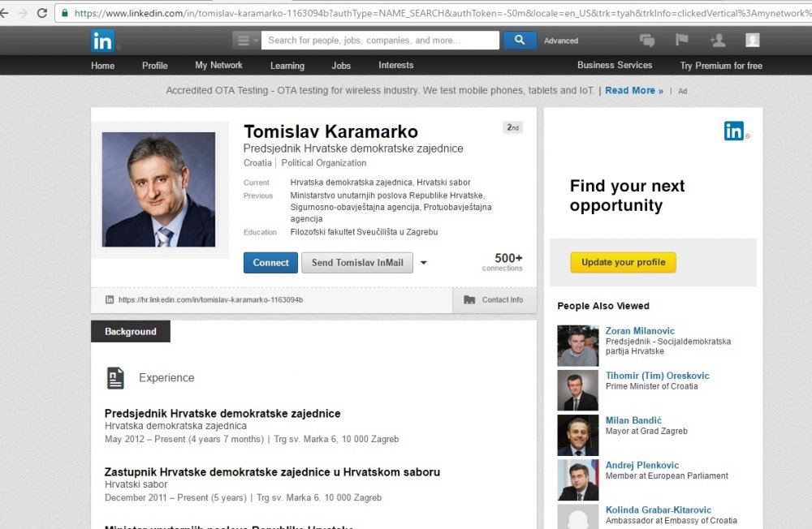Click the browser forward arrow
This screenshot has width=812, height=529.
pos(23,13)
